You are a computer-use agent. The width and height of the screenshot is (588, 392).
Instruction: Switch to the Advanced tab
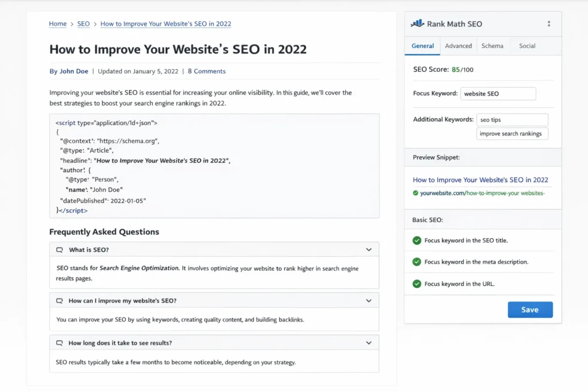click(458, 45)
